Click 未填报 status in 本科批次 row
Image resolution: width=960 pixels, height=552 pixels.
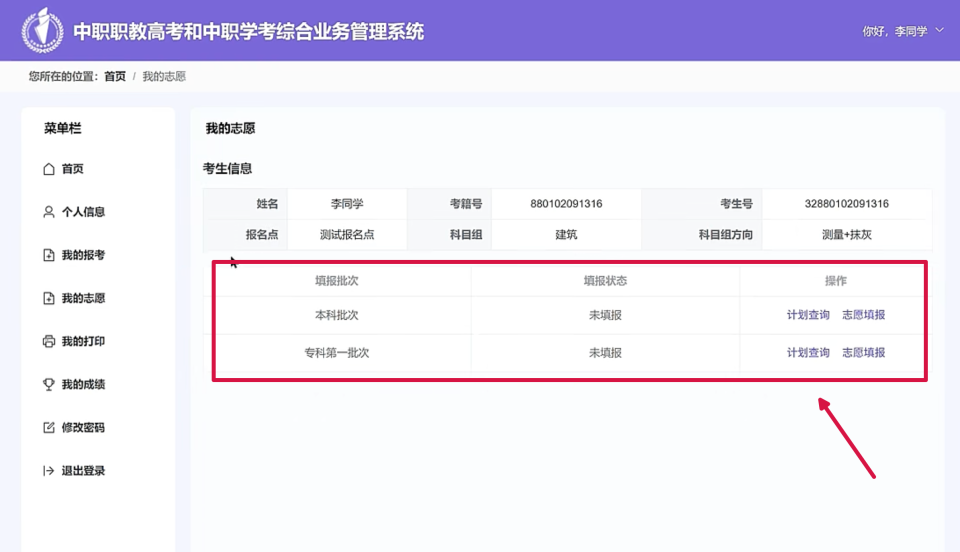[x=605, y=315]
